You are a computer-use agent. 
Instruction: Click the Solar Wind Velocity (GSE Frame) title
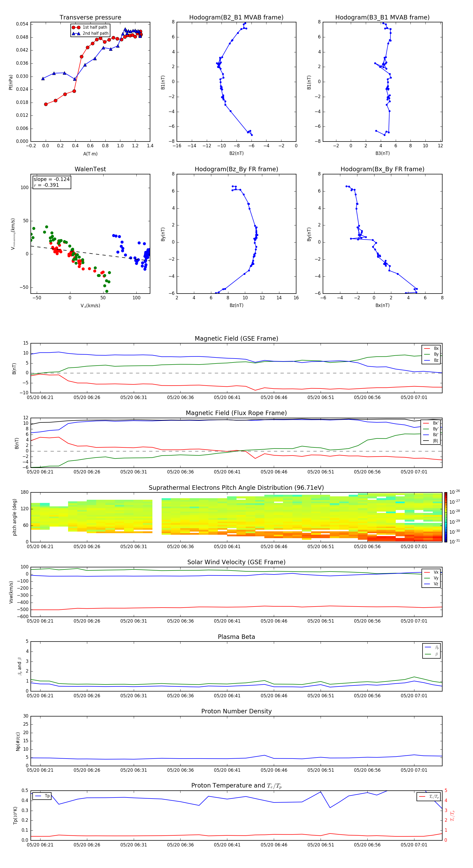click(x=236, y=562)
